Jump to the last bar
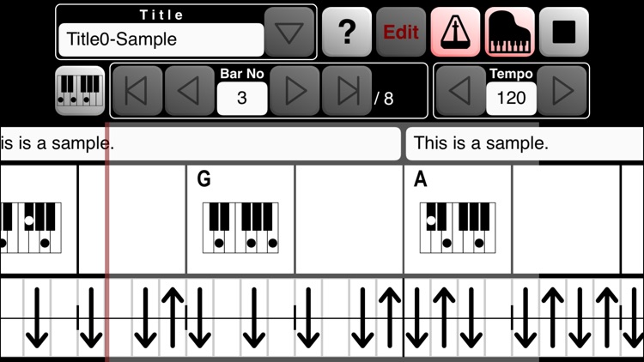 pyautogui.click(x=347, y=91)
